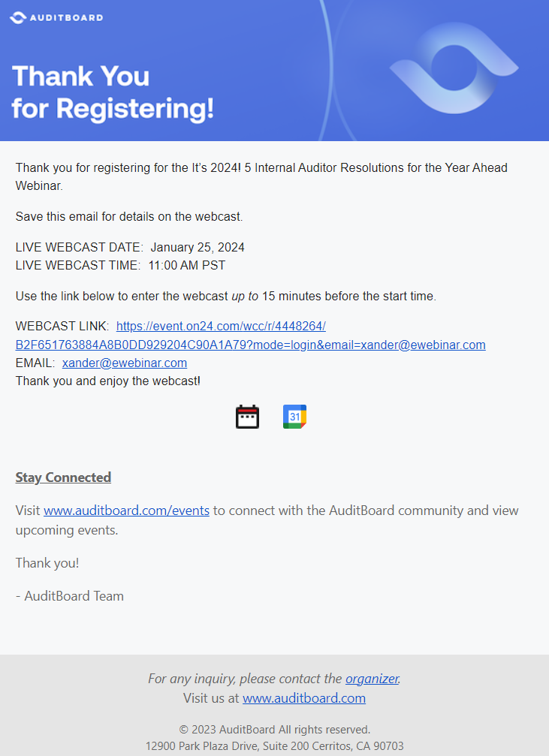Click the 2023 AuditBoard copyright notice
This screenshot has height=756, width=549.
(274, 730)
